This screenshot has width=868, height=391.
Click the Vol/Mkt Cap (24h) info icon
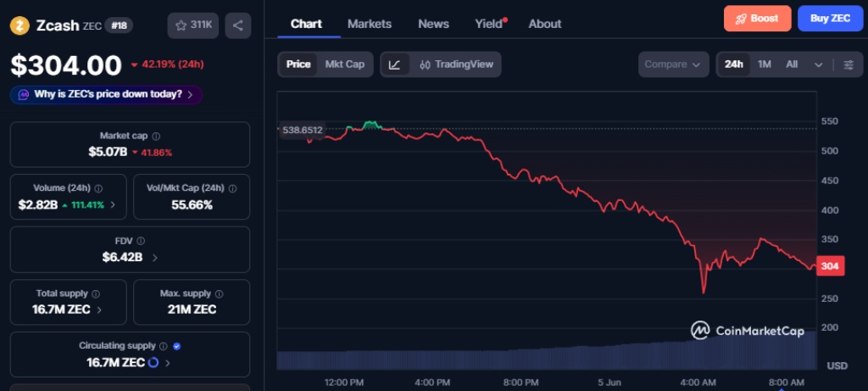pyautogui.click(x=232, y=188)
